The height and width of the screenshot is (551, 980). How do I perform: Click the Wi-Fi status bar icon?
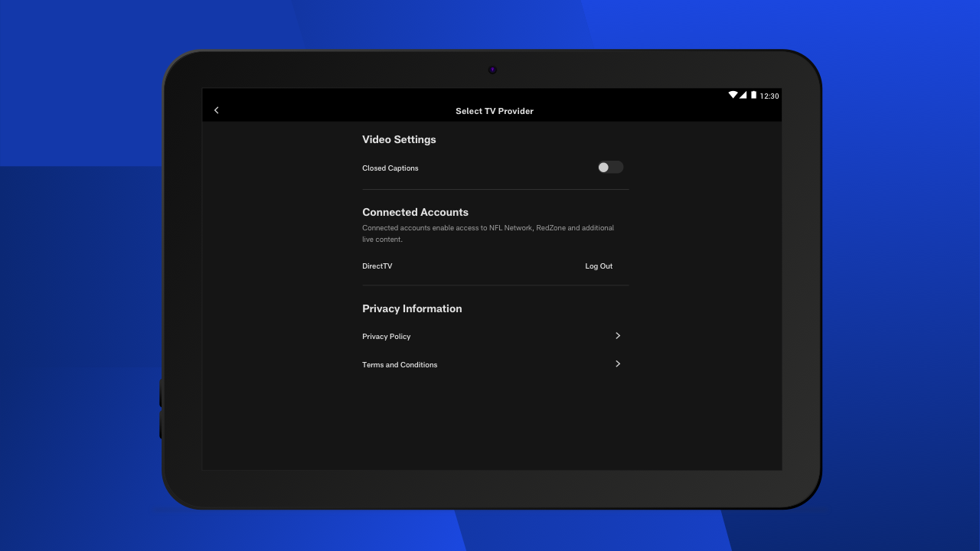point(733,95)
